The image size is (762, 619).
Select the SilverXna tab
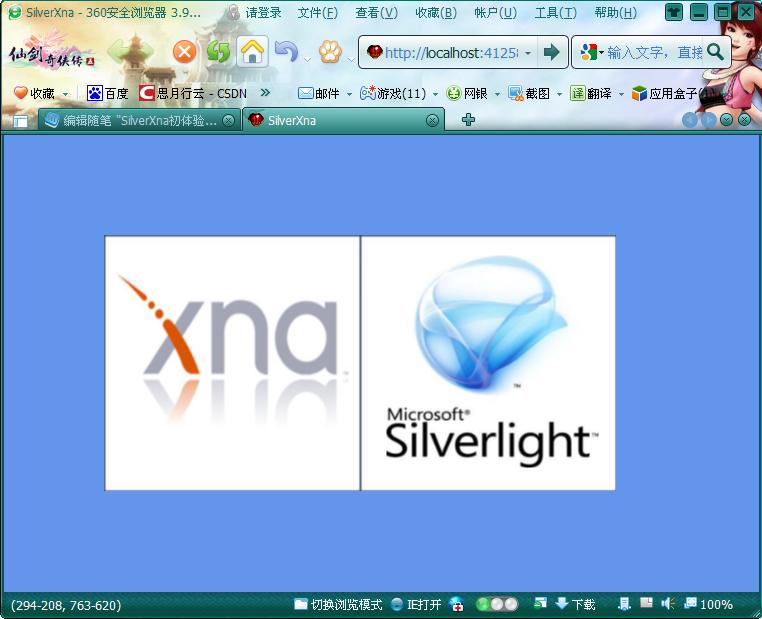(x=343, y=120)
